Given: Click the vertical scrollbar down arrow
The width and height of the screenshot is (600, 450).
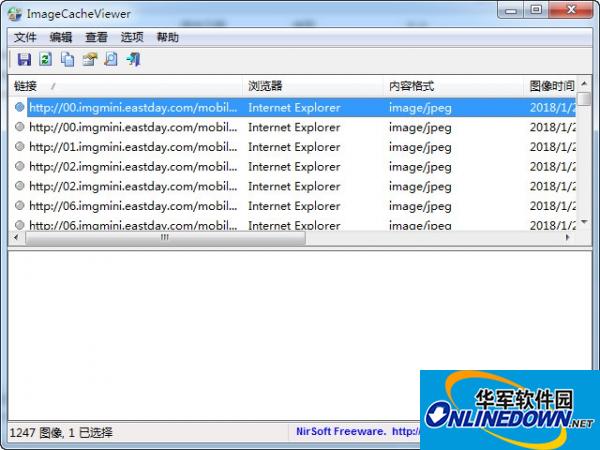Looking at the screenshot, I should tap(584, 222).
